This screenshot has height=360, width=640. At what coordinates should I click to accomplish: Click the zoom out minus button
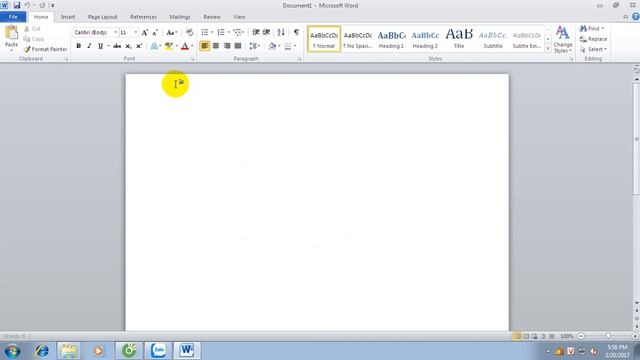pyautogui.click(x=581, y=336)
